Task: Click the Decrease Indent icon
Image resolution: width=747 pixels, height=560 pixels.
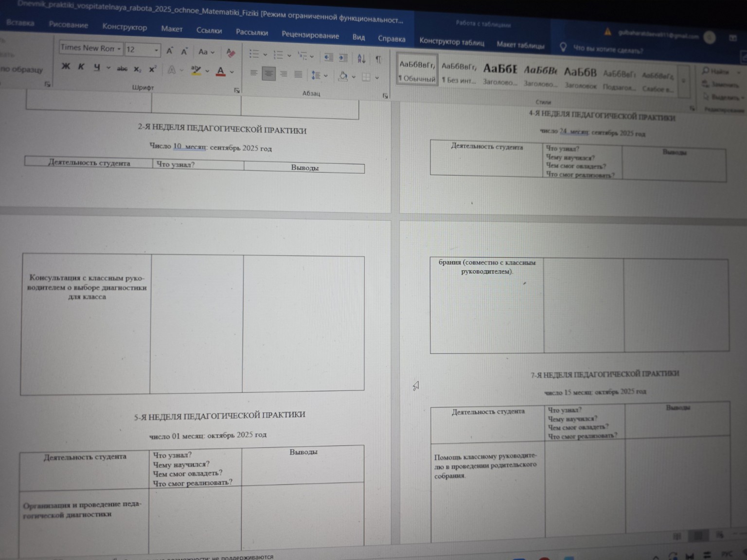Action: [x=329, y=57]
